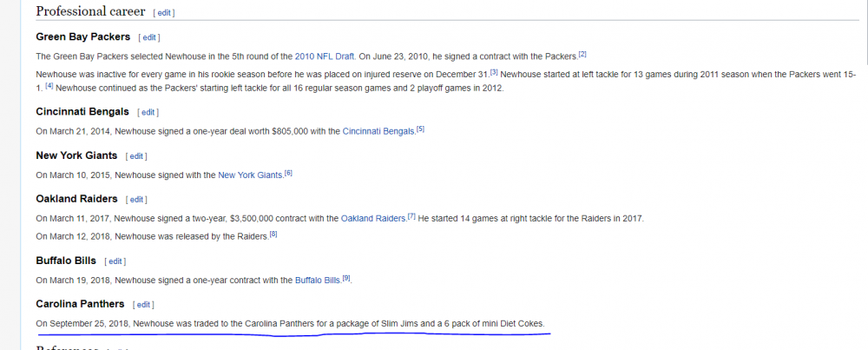Follow the New York Giants hyperlink
Viewport: 868px width, 350px height.
click(250, 175)
